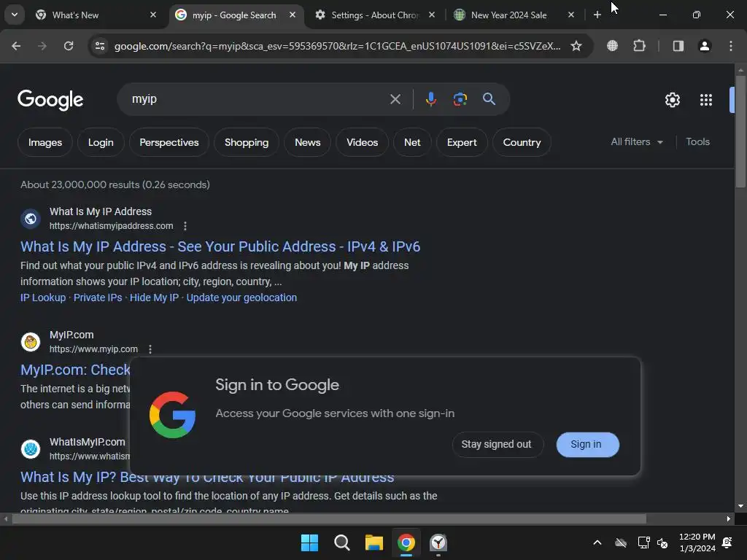The width and height of the screenshot is (747, 560).
Task: Open File Explorer from taskbar
Action: click(374, 542)
